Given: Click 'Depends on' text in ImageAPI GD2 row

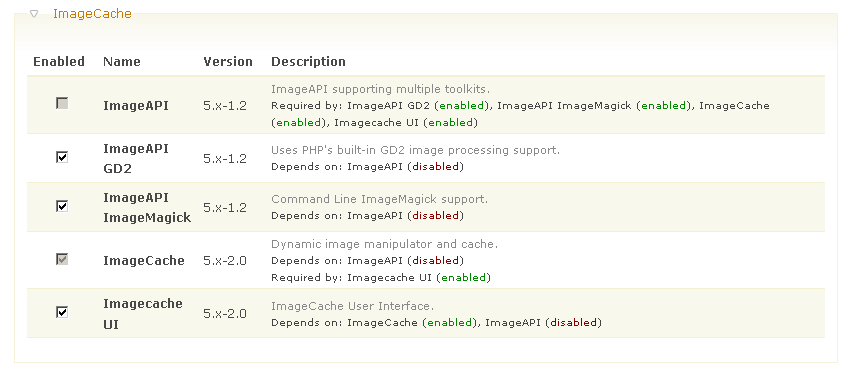Looking at the screenshot, I should [x=367, y=166].
